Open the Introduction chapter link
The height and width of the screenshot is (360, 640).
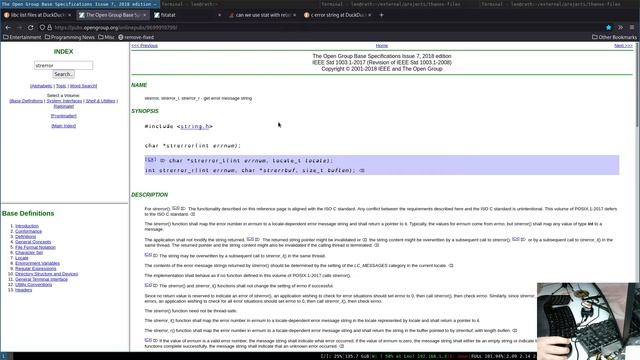27,226
